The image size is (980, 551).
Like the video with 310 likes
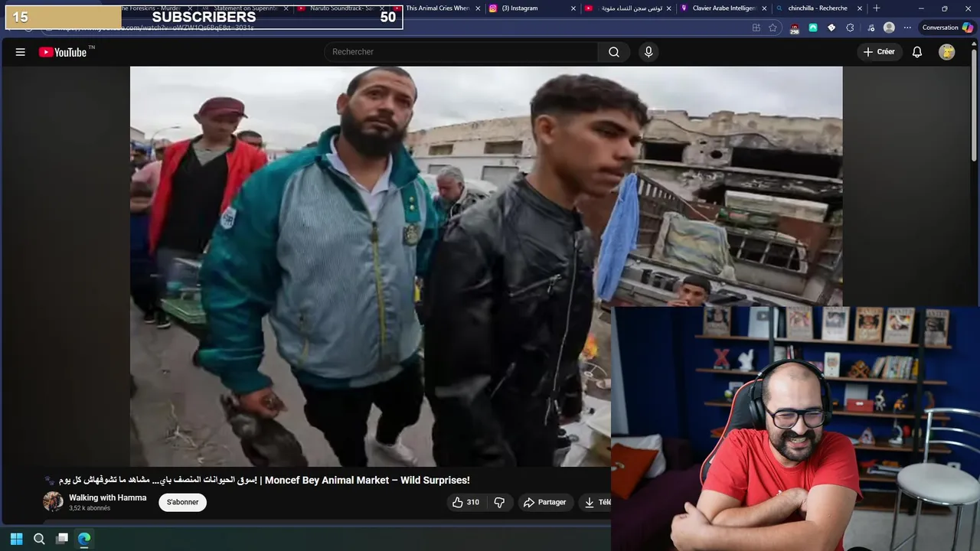pos(465,502)
